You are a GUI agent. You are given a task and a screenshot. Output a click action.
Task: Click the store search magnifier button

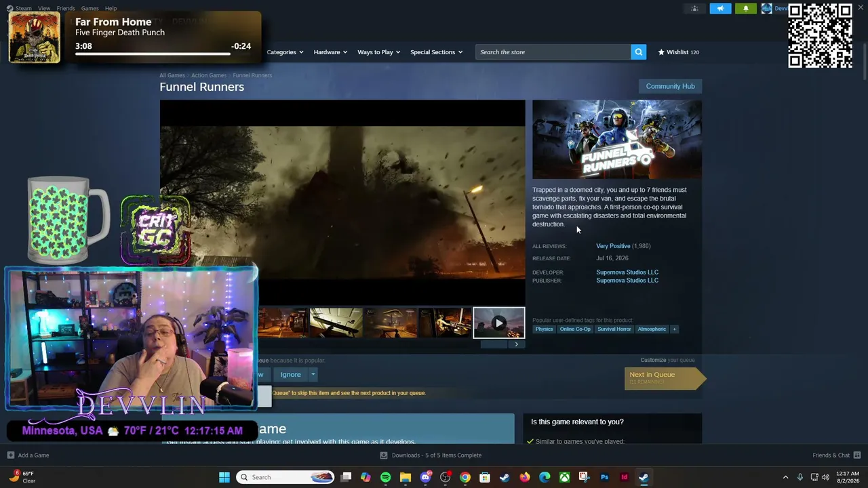(x=638, y=52)
